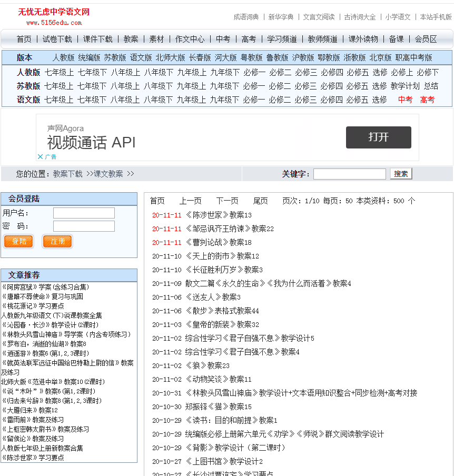Click the 搜索 search button

point(401,174)
